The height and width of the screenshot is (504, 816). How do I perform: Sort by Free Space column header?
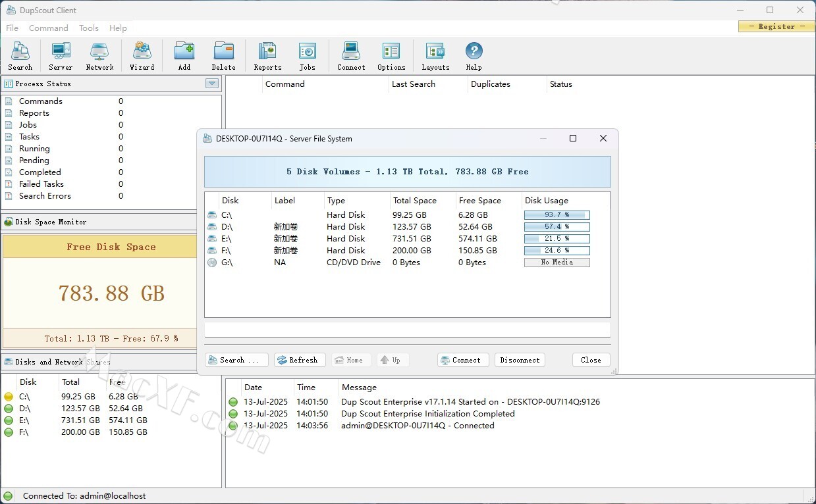coord(489,201)
